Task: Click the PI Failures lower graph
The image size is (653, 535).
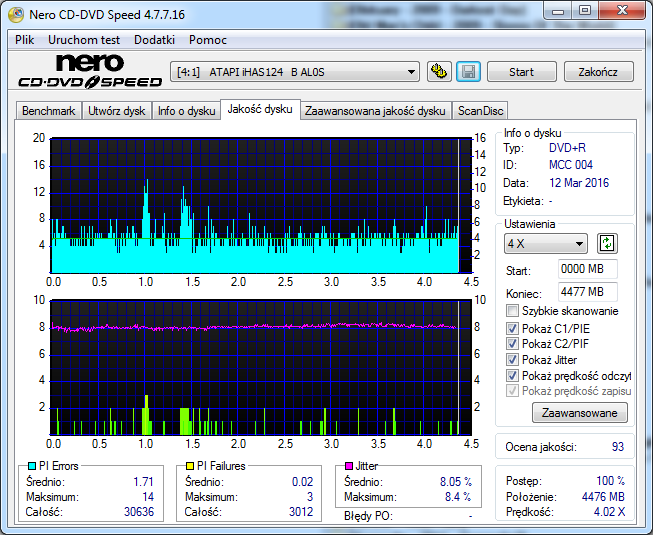Action: coord(261,368)
